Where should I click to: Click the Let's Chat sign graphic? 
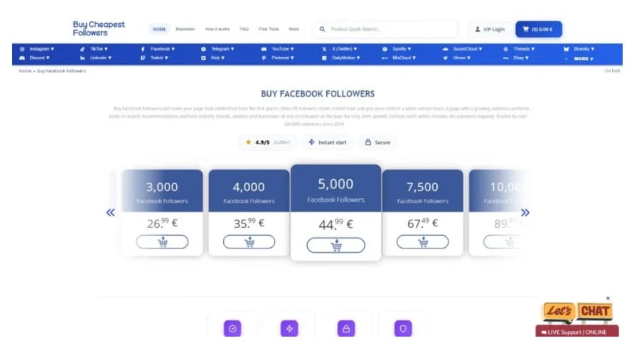pos(577,313)
